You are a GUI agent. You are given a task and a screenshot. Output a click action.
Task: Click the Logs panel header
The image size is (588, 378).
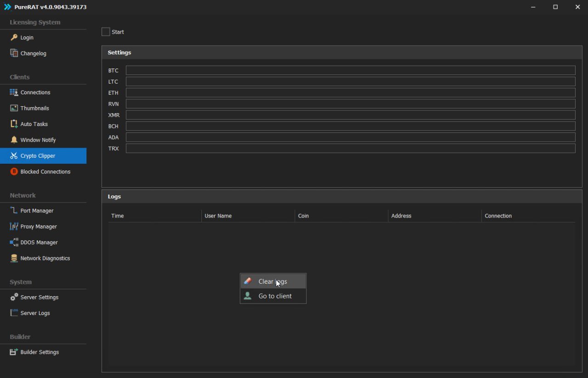point(342,196)
